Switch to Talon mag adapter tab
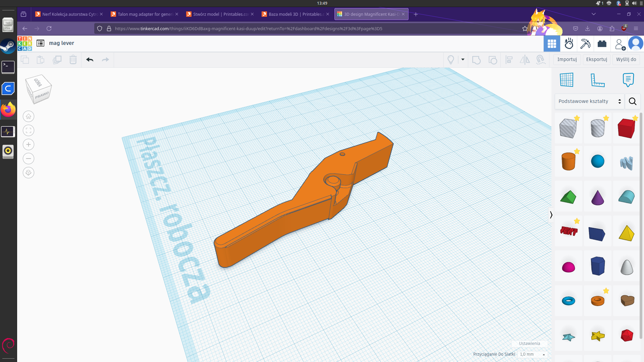This screenshot has width=644, height=362. click(x=145, y=14)
